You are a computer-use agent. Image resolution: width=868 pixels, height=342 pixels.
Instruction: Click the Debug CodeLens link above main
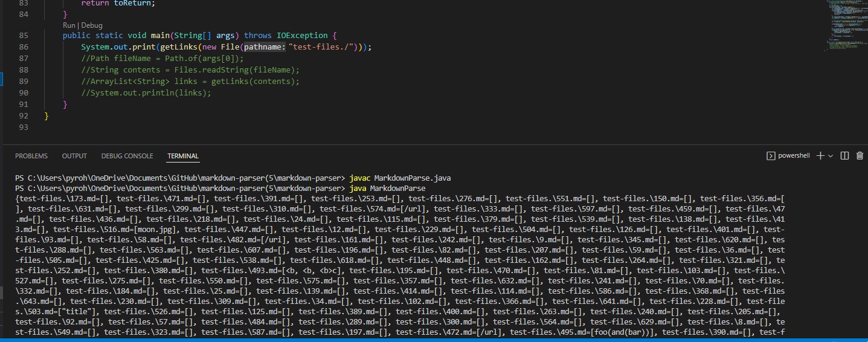92,25
